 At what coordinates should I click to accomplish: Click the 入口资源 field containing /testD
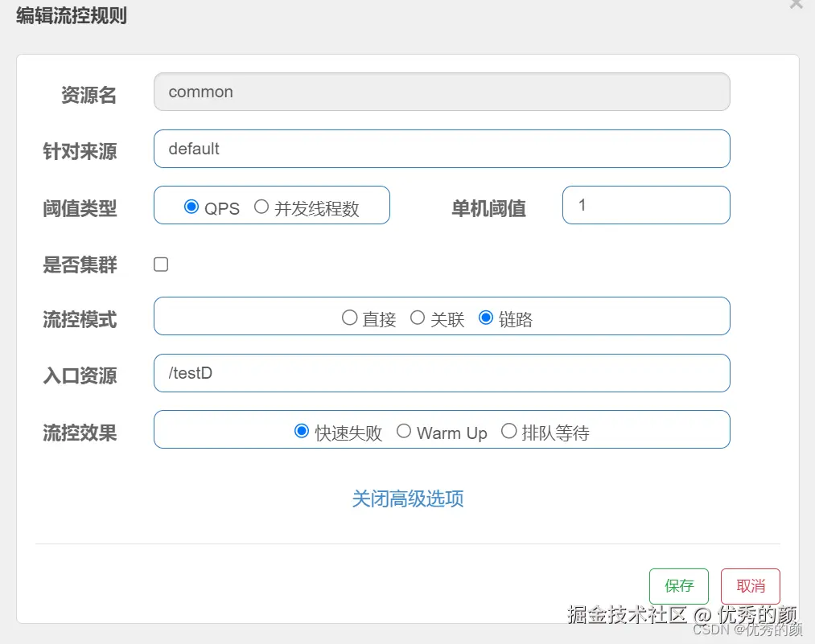click(441, 372)
